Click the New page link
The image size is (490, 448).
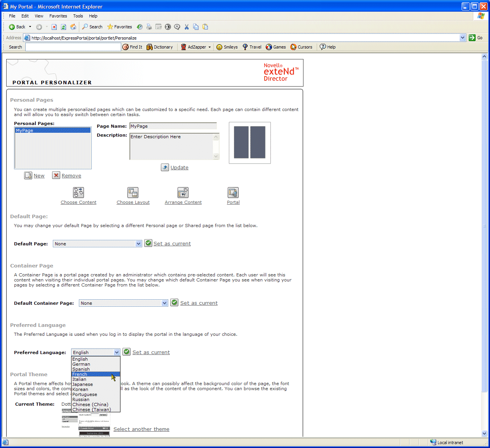pos(39,176)
